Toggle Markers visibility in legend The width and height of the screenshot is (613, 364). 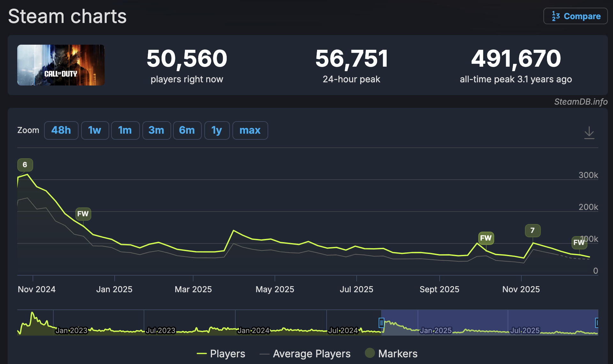coord(391,353)
